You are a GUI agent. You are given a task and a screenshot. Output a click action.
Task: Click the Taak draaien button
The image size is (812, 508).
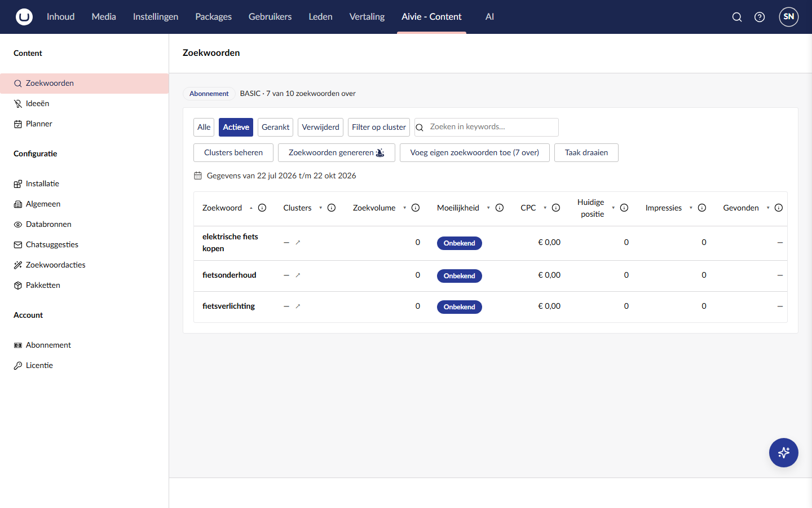click(x=586, y=152)
